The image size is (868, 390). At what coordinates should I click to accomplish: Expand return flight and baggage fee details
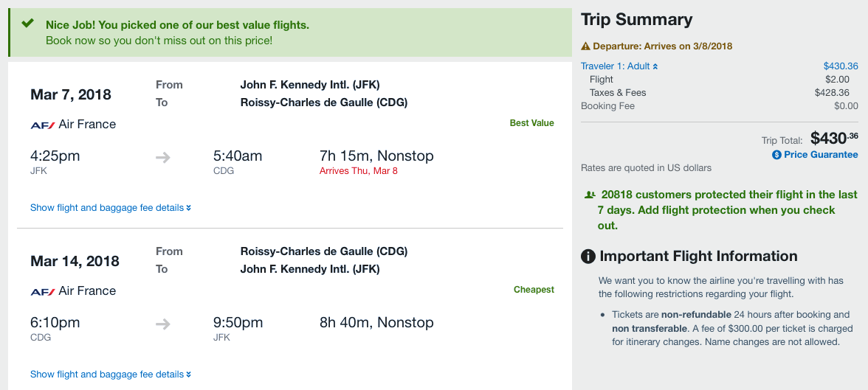tap(111, 375)
